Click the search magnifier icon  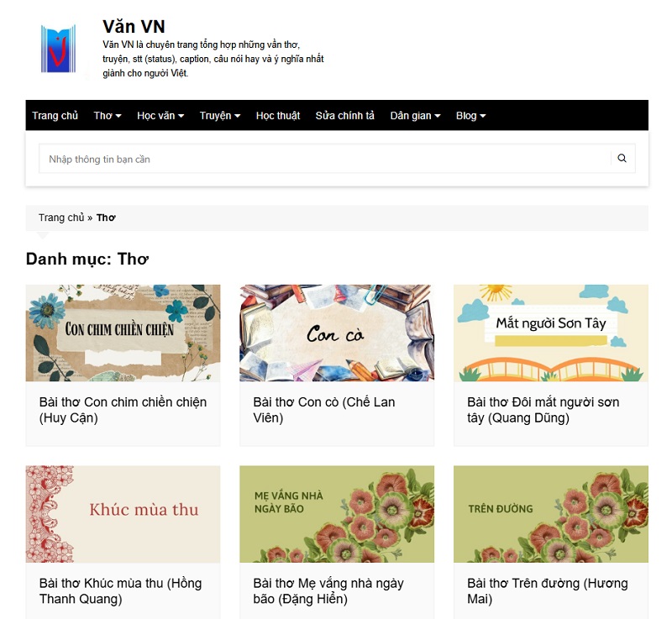pyautogui.click(x=622, y=159)
